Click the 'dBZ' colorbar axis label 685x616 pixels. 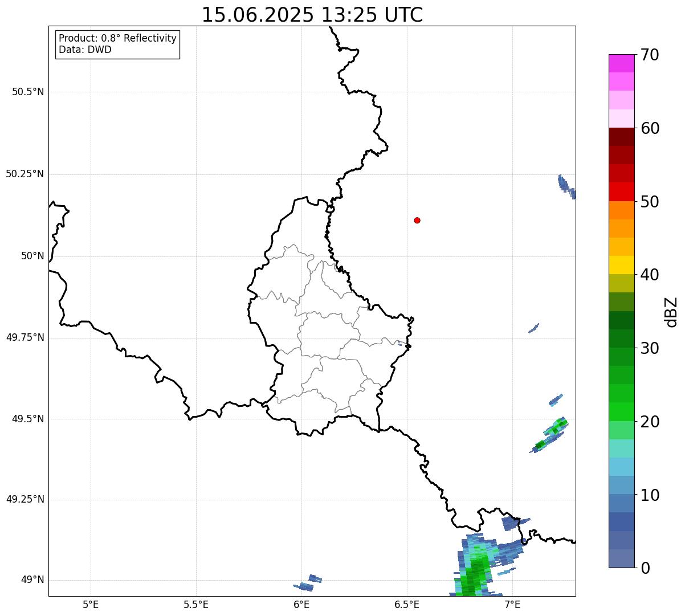671,312
